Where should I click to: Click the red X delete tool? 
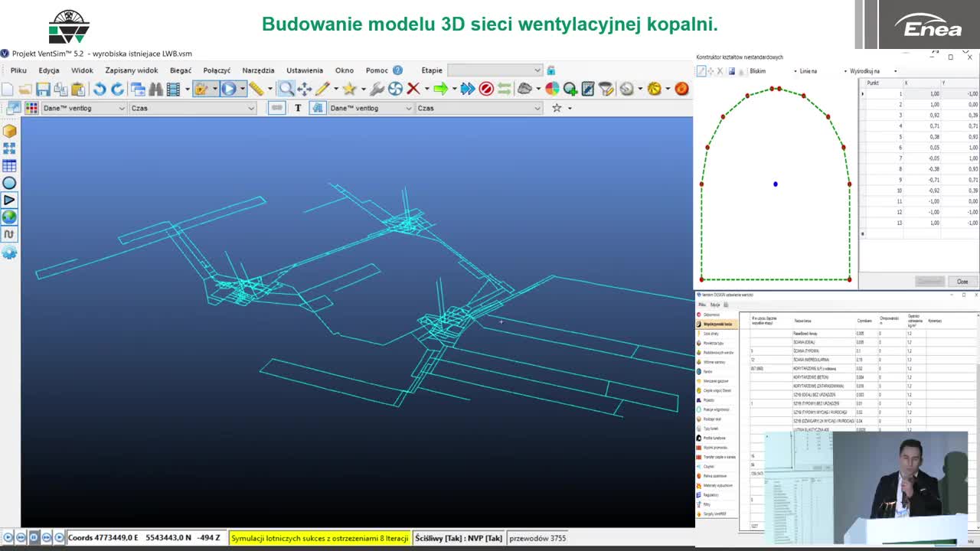pos(413,90)
